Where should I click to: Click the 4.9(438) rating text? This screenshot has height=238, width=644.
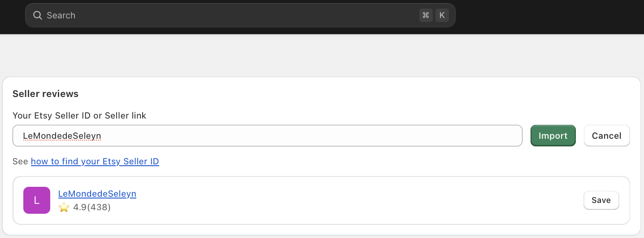pyautogui.click(x=92, y=207)
